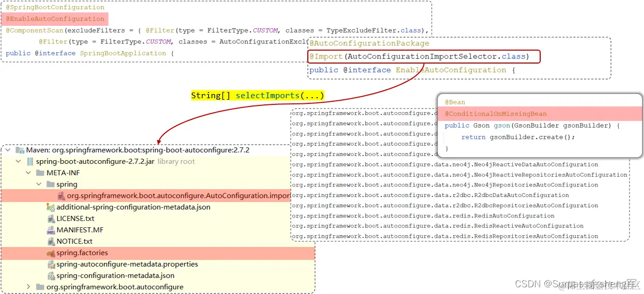Screen dimensions: 644x294
Task: Open org.springframework.boot.autoconfigure.AutoConfiguration.imports file
Action: pos(179,196)
